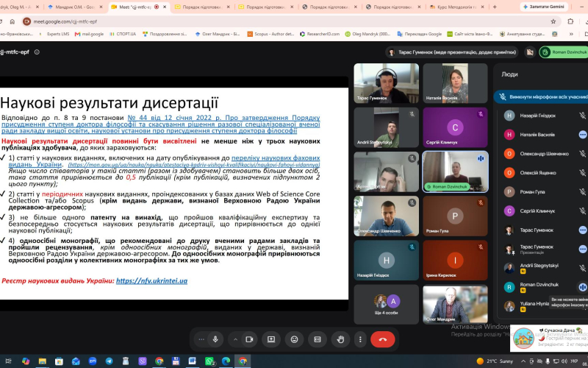Start screen presentation button

click(271, 339)
